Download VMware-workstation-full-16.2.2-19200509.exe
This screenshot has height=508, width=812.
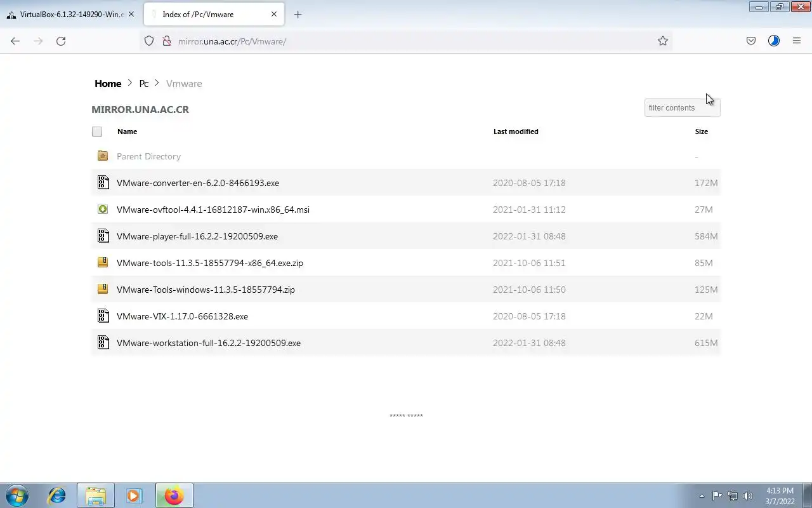click(x=209, y=343)
